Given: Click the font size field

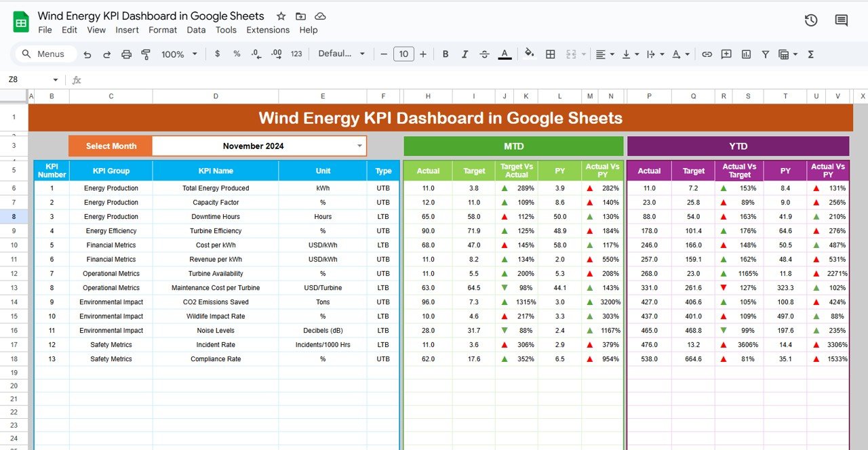Looking at the screenshot, I should pyautogui.click(x=403, y=54).
